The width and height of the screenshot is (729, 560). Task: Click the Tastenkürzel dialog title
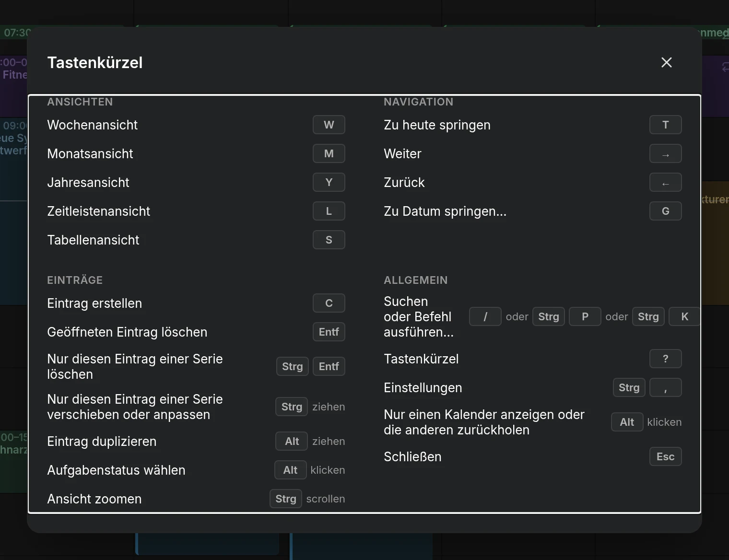tap(95, 62)
